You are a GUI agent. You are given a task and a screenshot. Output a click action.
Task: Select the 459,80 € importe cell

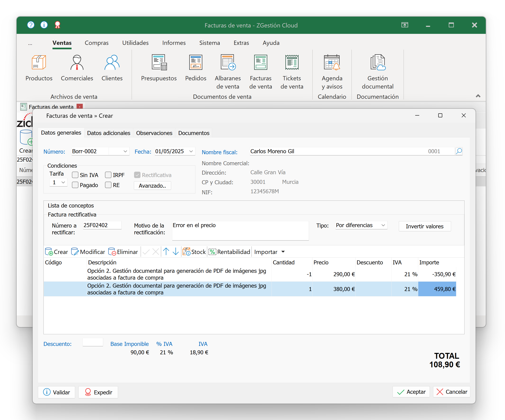click(437, 289)
